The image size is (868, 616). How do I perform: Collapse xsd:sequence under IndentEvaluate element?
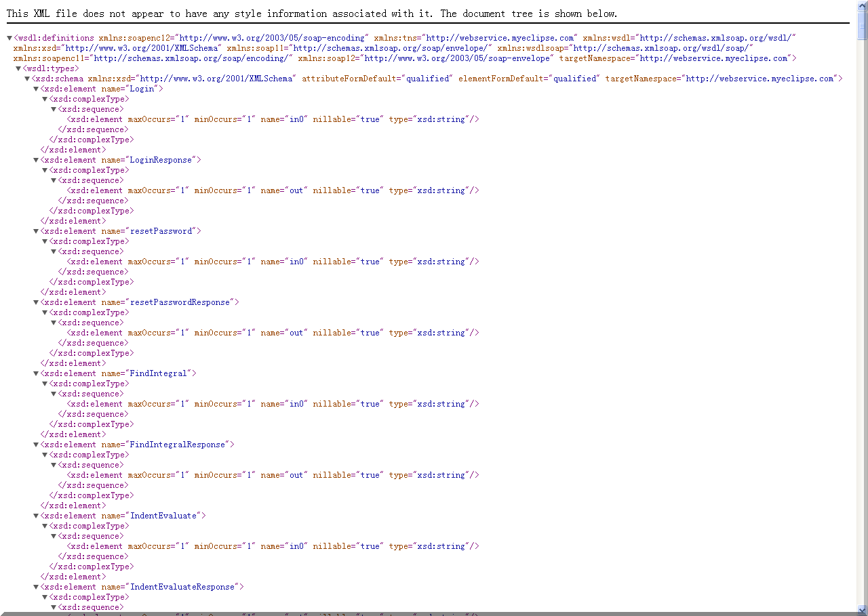tap(54, 537)
